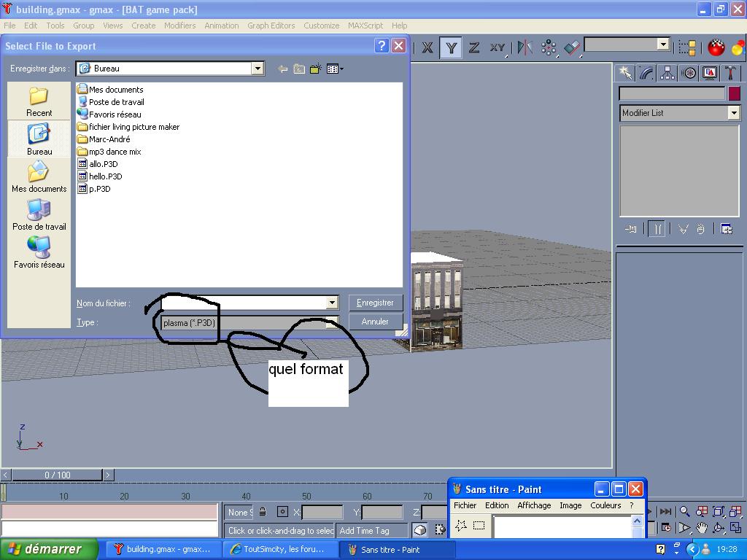Go up one folder level icon
The image size is (747, 560).
pyautogui.click(x=299, y=69)
